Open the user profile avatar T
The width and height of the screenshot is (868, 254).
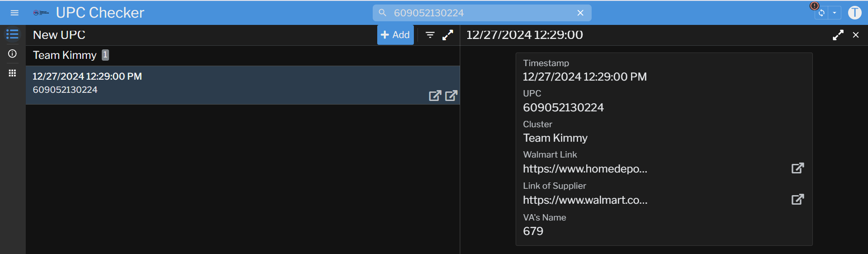point(854,13)
